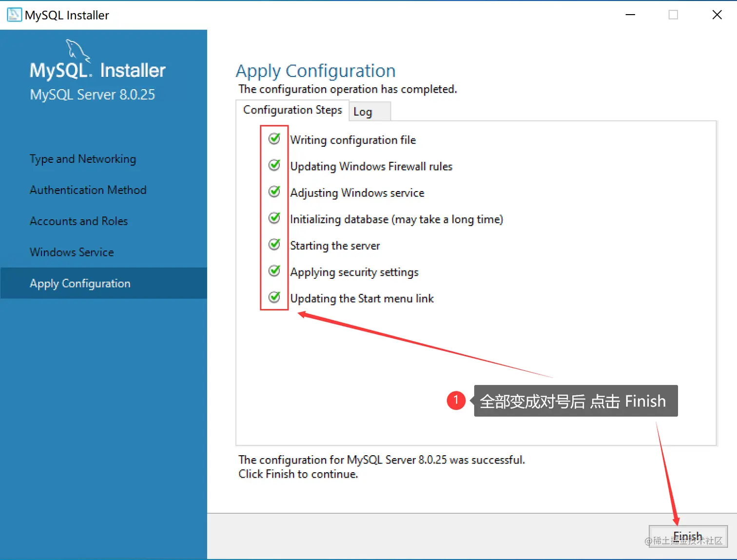Click the 'MySQL Server 8.0.25' sidebar subtitle

[x=92, y=95]
